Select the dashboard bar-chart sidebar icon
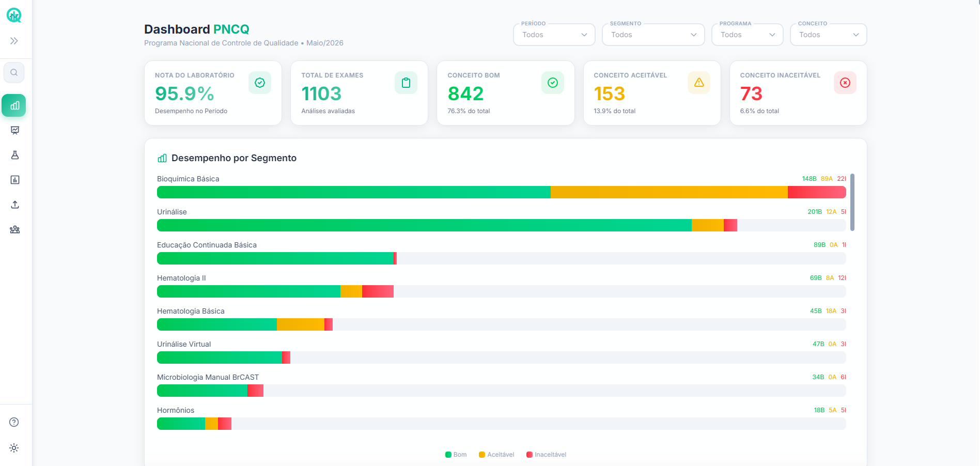The image size is (980, 466). tap(14, 105)
